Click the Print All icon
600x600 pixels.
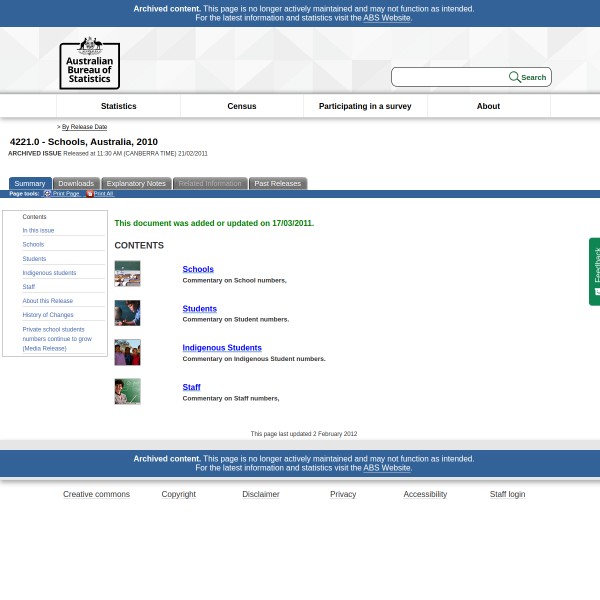pos(89,194)
